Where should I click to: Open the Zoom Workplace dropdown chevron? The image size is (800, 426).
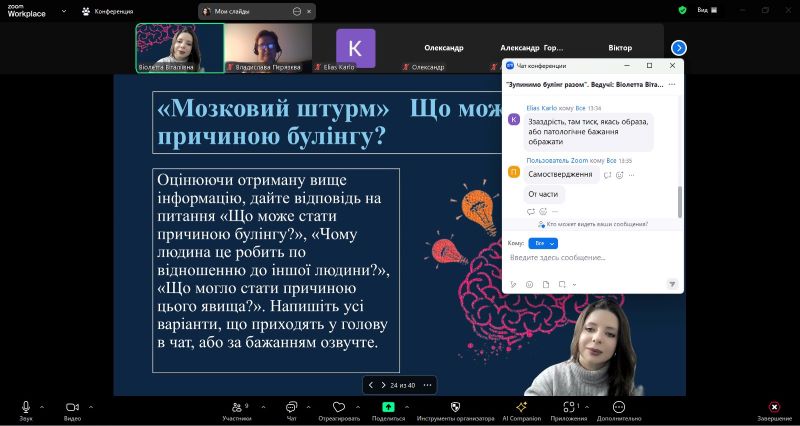(64, 11)
